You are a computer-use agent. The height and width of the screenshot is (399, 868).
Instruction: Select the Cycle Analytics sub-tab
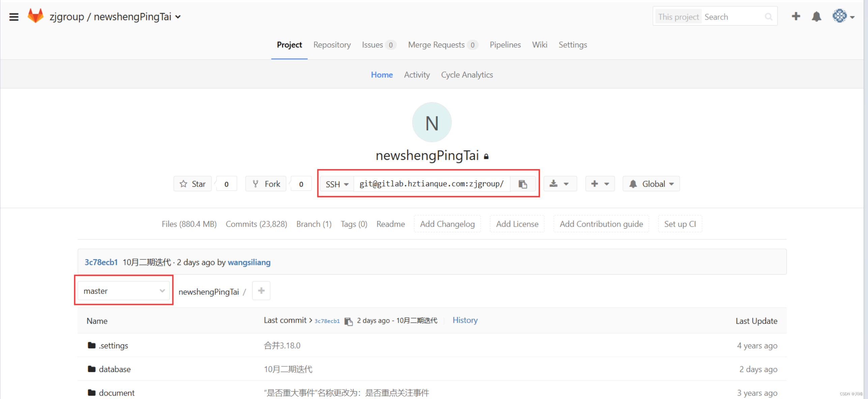tap(467, 75)
